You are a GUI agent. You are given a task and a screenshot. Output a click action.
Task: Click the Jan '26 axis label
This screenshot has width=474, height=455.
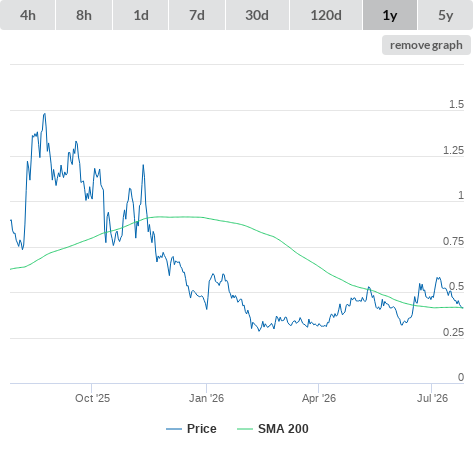click(x=206, y=398)
